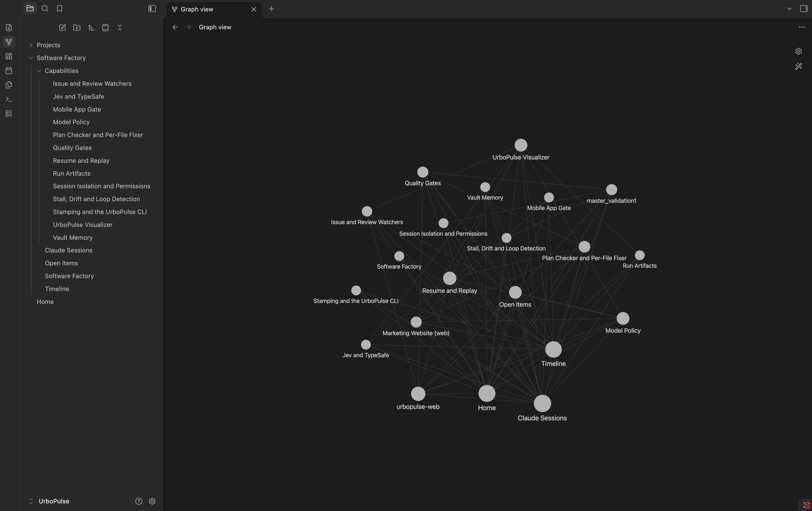Change the file sort order
812x511 pixels.
(91, 28)
